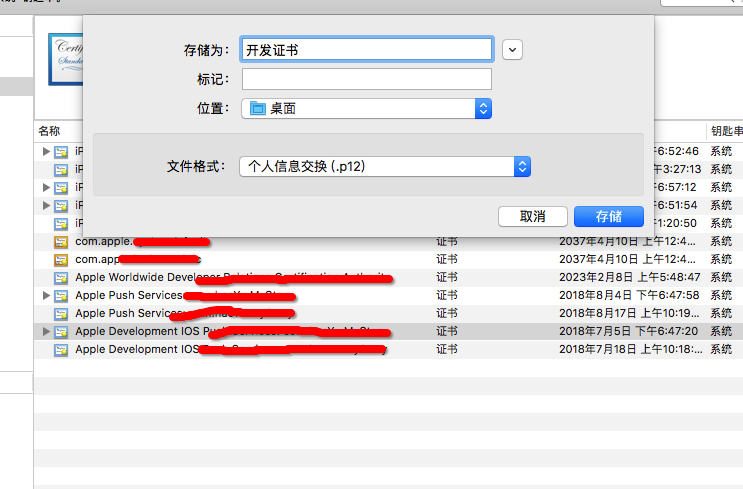Click icon of first com.apple. certificate row
This screenshot has height=489, width=743.
click(x=61, y=242)
